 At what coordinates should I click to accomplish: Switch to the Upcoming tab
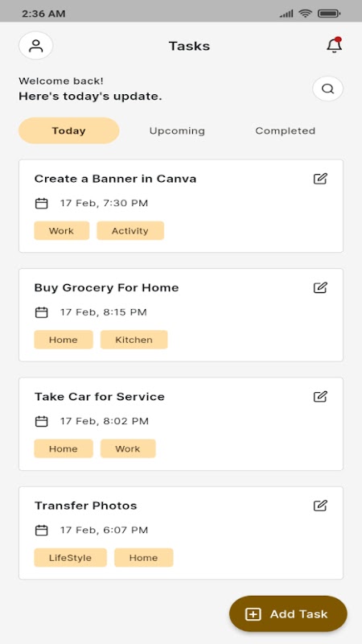pos(177,130)
